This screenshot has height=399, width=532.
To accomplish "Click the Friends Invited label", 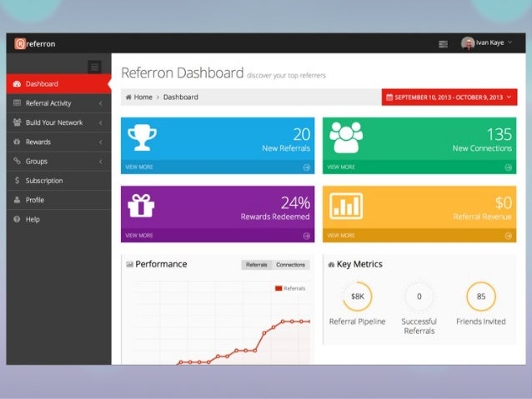I will coord(481,322).
